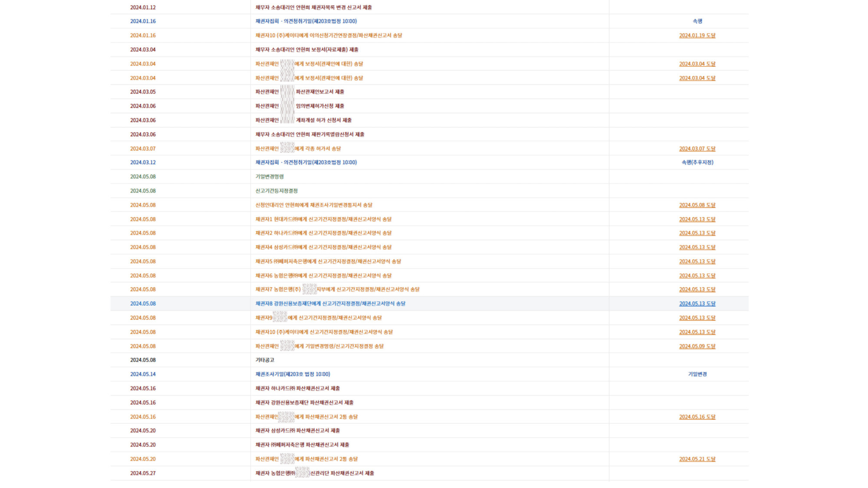Select the 신고기간등지정결정 entry

[x=276, y=191]
